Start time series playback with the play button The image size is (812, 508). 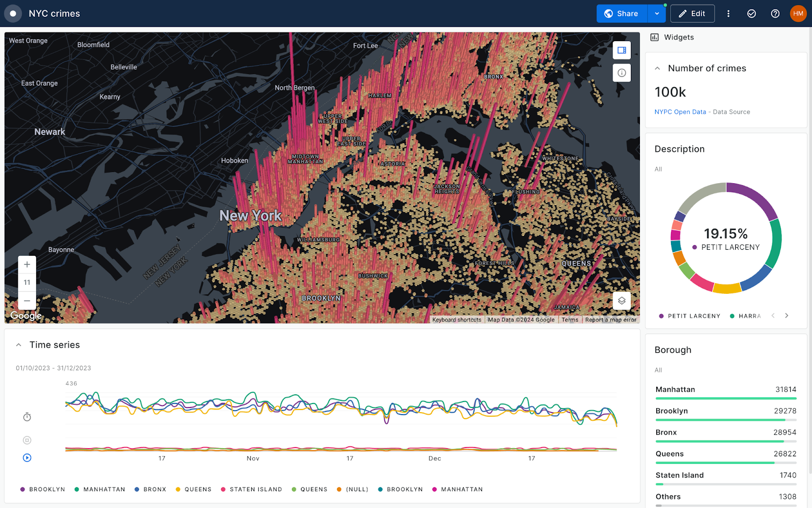[x=26, y=457]
